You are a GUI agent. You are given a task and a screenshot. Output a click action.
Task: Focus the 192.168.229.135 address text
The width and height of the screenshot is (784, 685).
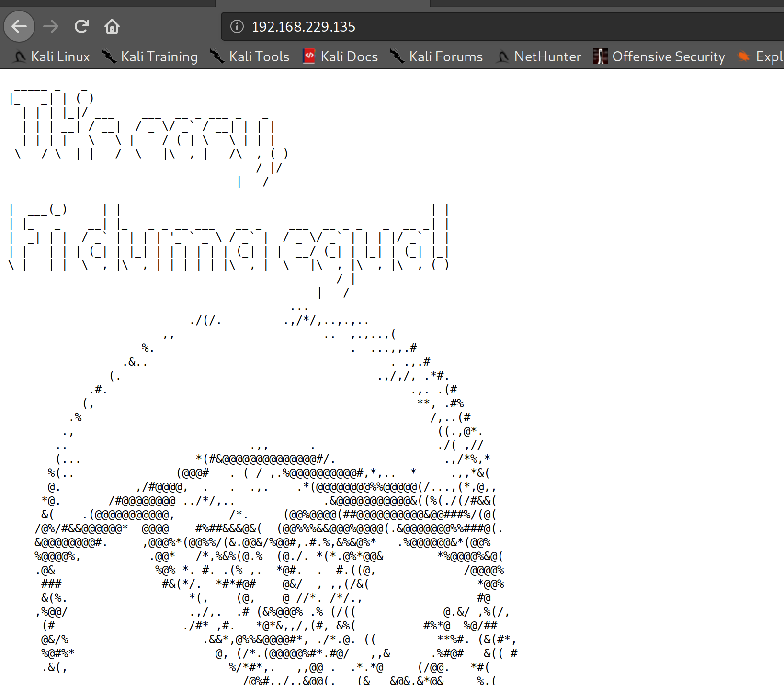coord(304,27)
